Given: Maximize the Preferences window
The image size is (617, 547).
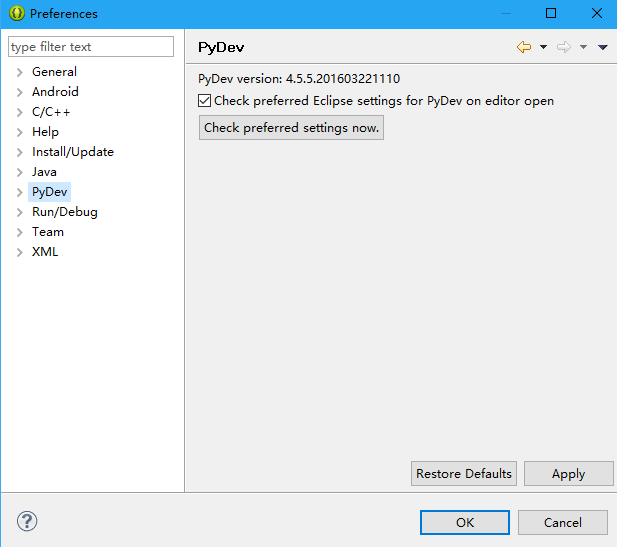Looking at the screenshot, I should 551,13.
